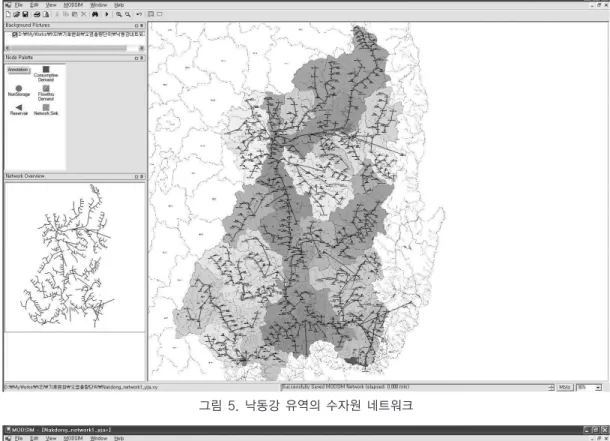Viewport: 610px width, 441px height.
Task: Float the Node Palette panel
Action: [x=137, y=58]
